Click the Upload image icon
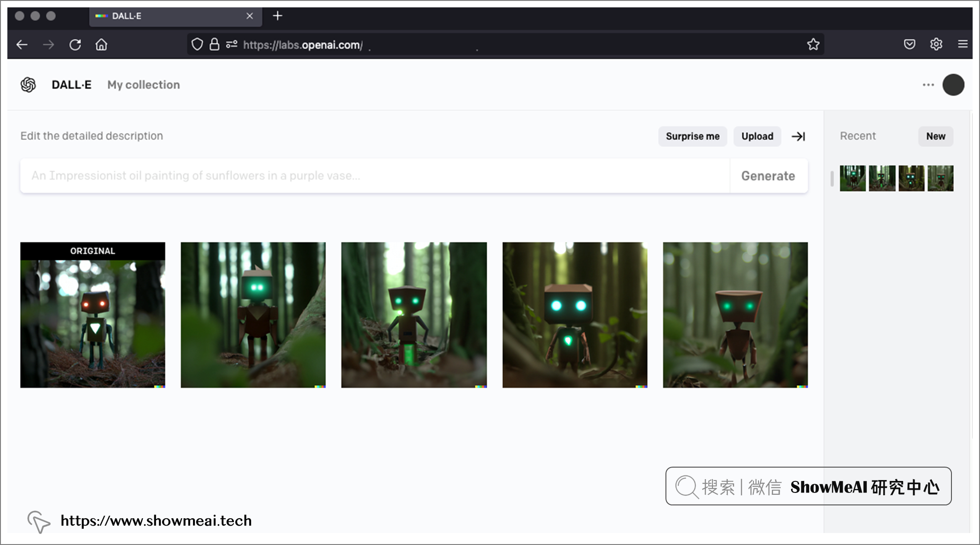This screenshot has height=545, width=980. pyautogui.click(x=757, y=135)
